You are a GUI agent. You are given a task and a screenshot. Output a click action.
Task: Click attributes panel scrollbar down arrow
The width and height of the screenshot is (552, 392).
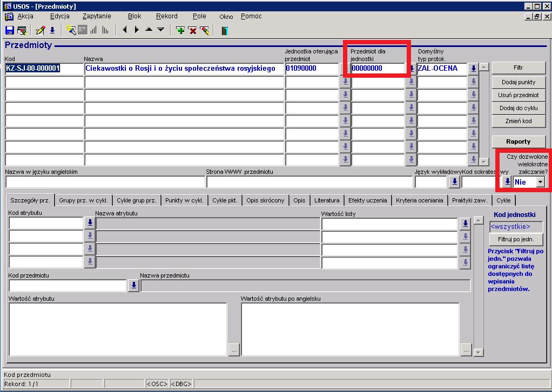[x=478, y=352]
